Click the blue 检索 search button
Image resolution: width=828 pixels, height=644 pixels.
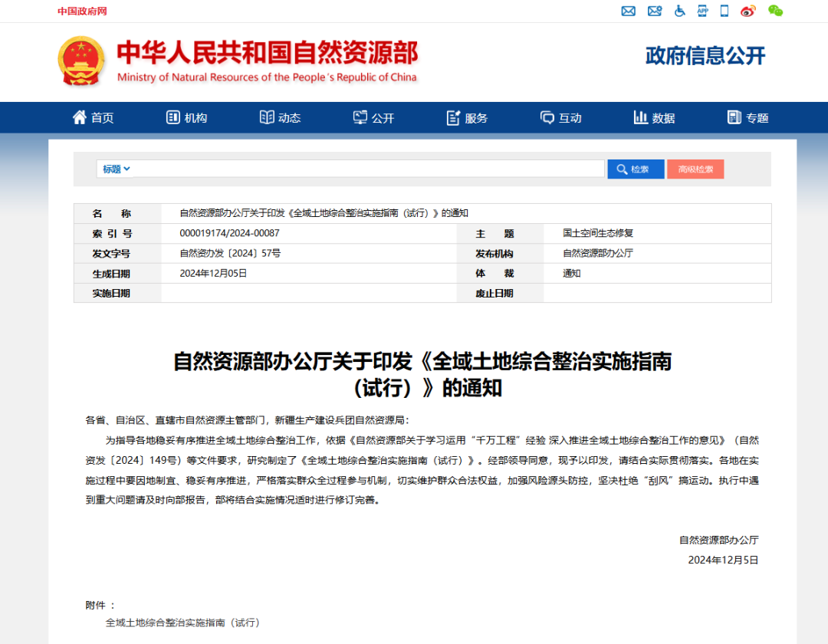pos(636,169)
